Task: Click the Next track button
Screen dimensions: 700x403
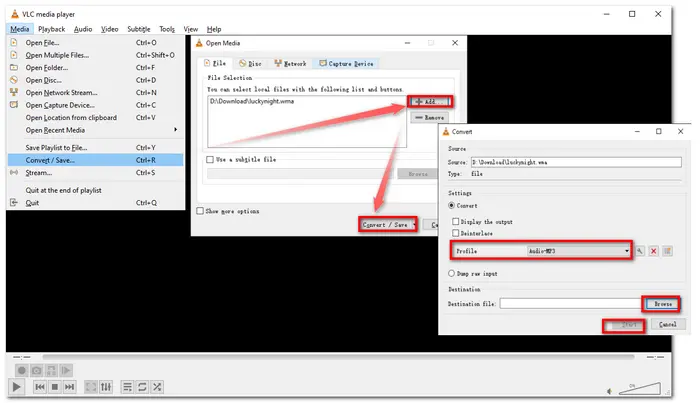Action: tap(69, 386)
